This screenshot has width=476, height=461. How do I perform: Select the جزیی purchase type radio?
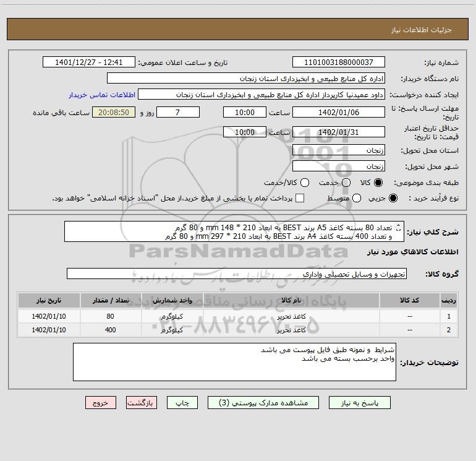393,198
